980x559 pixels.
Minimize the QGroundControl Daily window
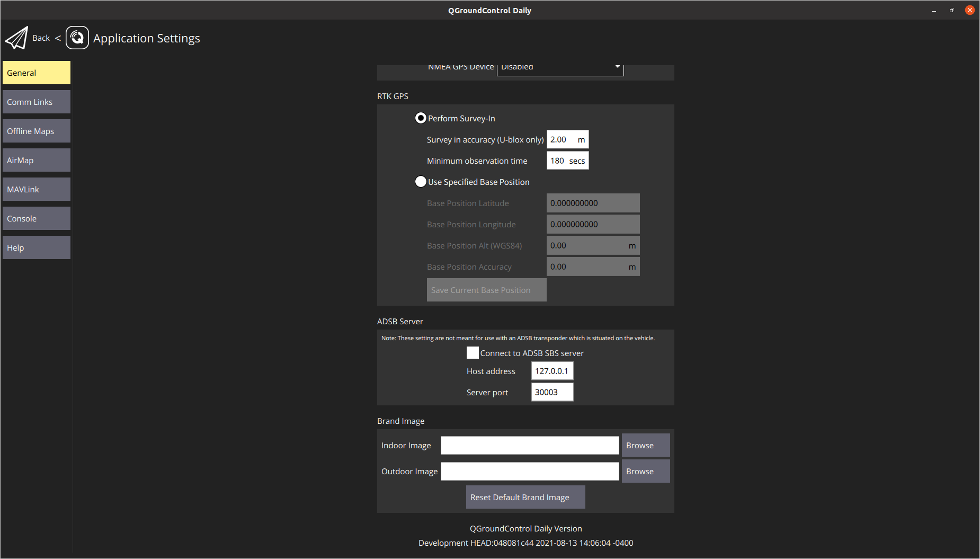(x=933, y=10)
